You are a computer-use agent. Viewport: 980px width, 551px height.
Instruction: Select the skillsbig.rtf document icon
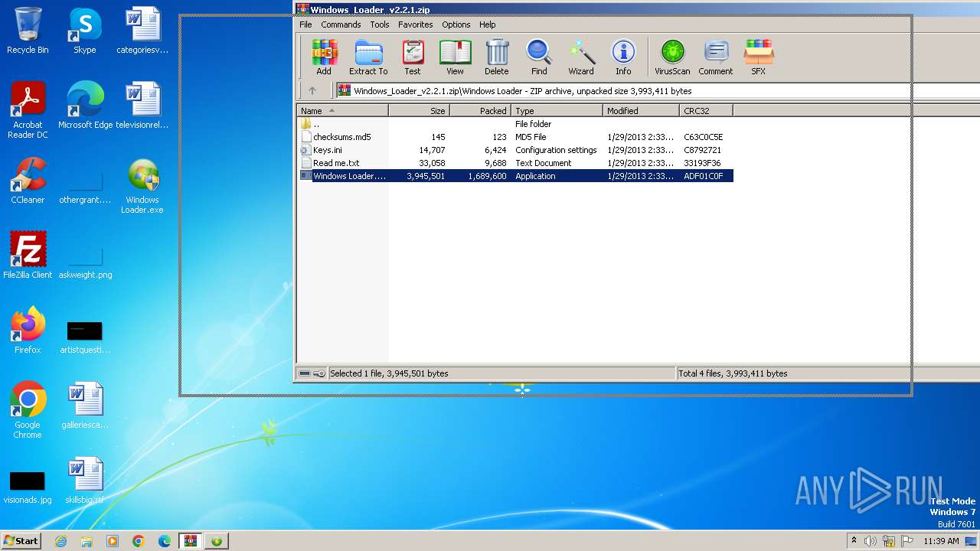click(x=85, y=481)
